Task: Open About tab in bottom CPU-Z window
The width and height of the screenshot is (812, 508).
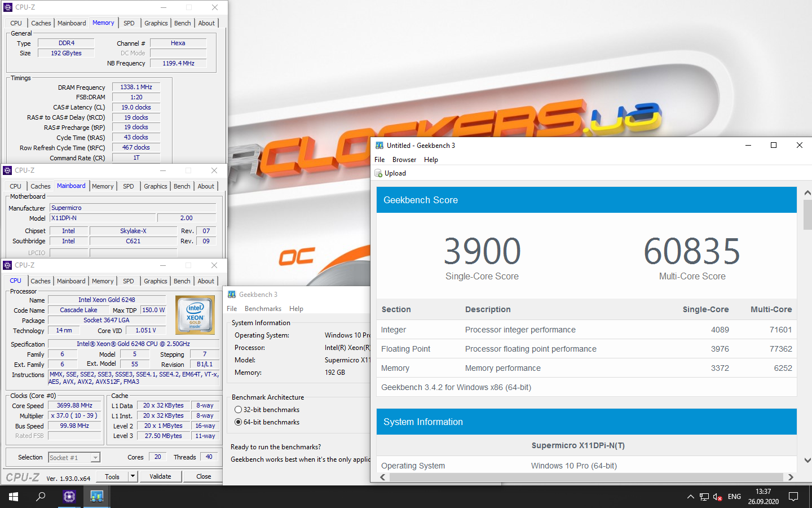Action: tap(206, 281)
